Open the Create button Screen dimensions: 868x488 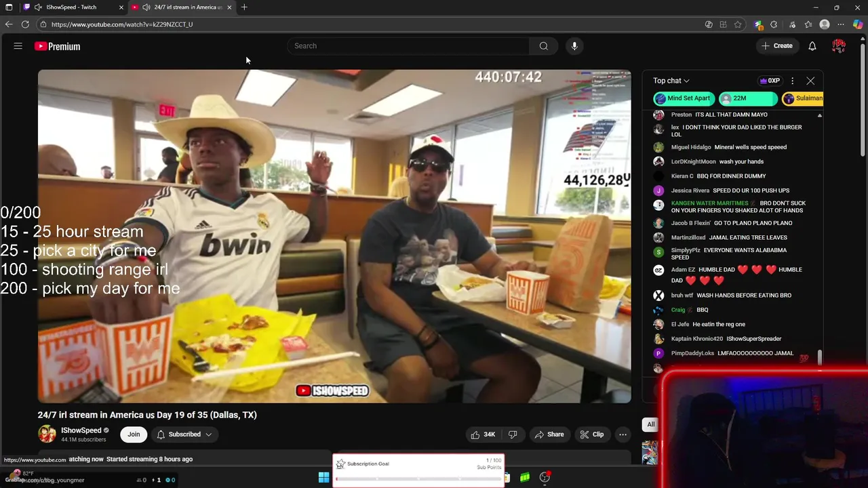tap(776, 46)
